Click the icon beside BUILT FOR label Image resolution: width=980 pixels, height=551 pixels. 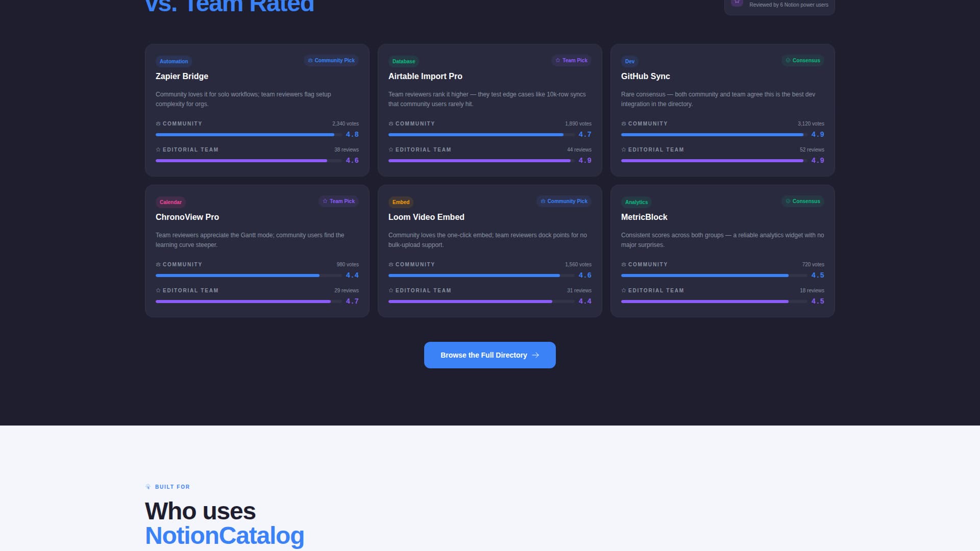point(148,487)
